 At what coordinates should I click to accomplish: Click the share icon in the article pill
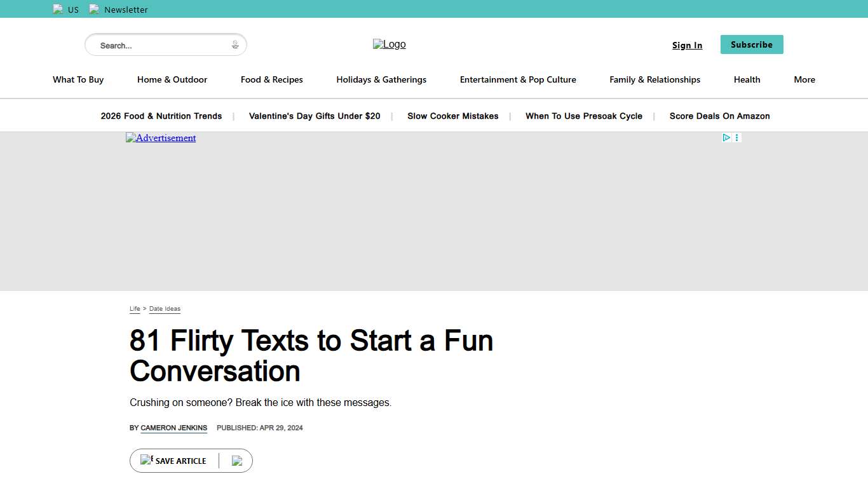[238, 460]
